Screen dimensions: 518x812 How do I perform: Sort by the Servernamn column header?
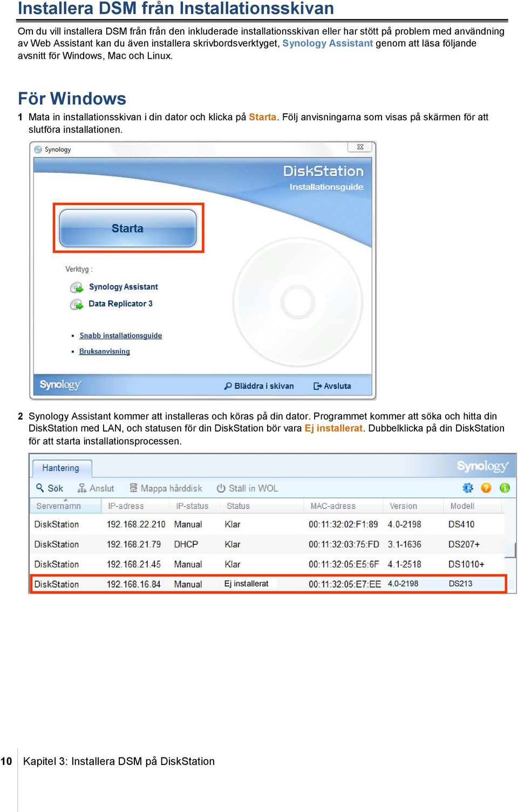65,506
